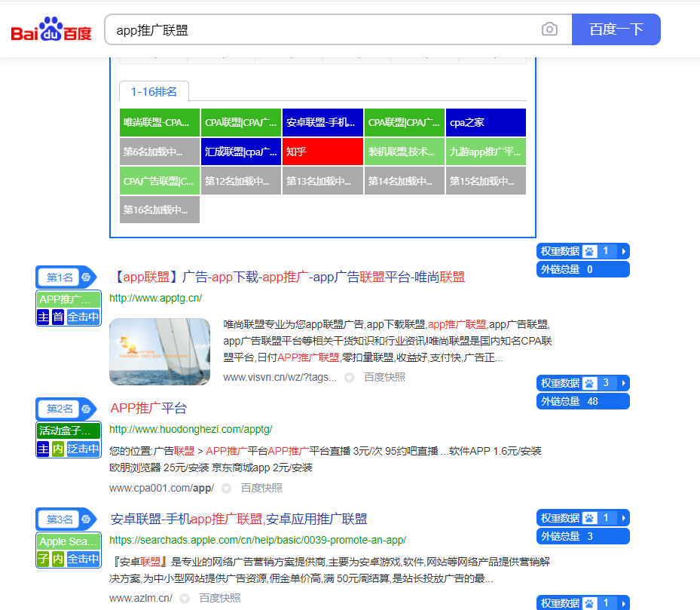Click the 外链总量 48 badge
Image resolution: width=700 pixels, height=610 pixels.
click(583, 401)
